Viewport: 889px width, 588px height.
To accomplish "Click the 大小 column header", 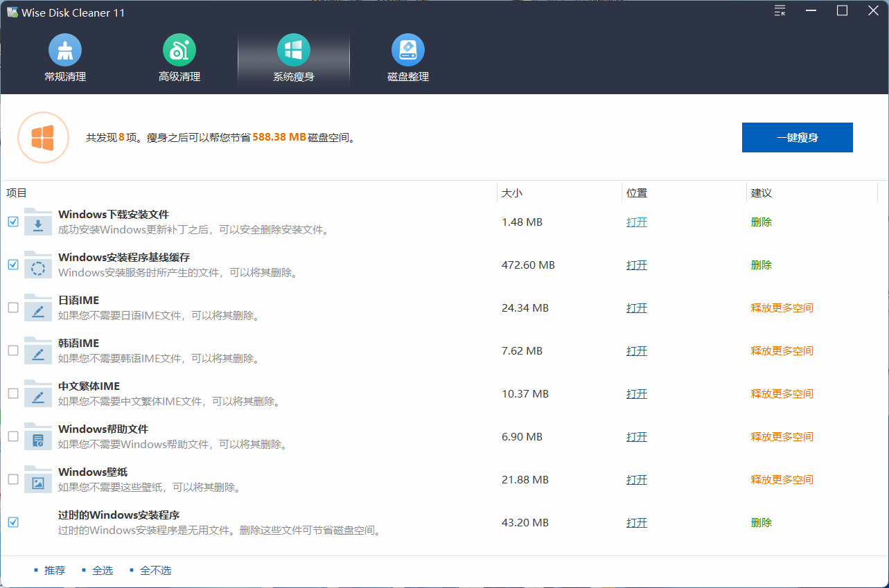I will [x=512, y=193].
